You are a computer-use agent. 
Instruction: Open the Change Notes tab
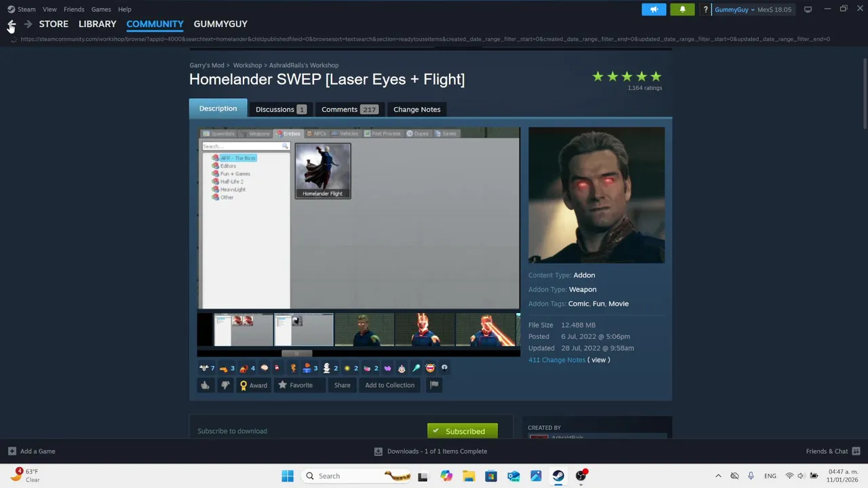point(417,109)
